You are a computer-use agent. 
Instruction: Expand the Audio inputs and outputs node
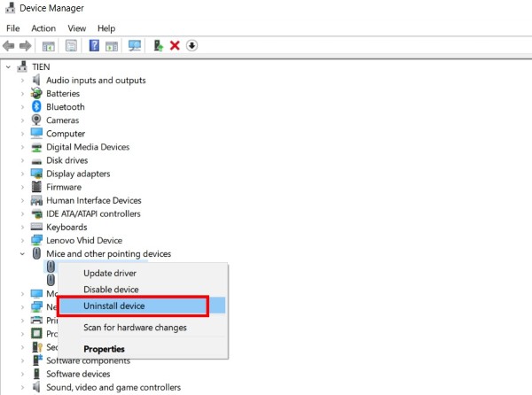[x=23, y=81]
